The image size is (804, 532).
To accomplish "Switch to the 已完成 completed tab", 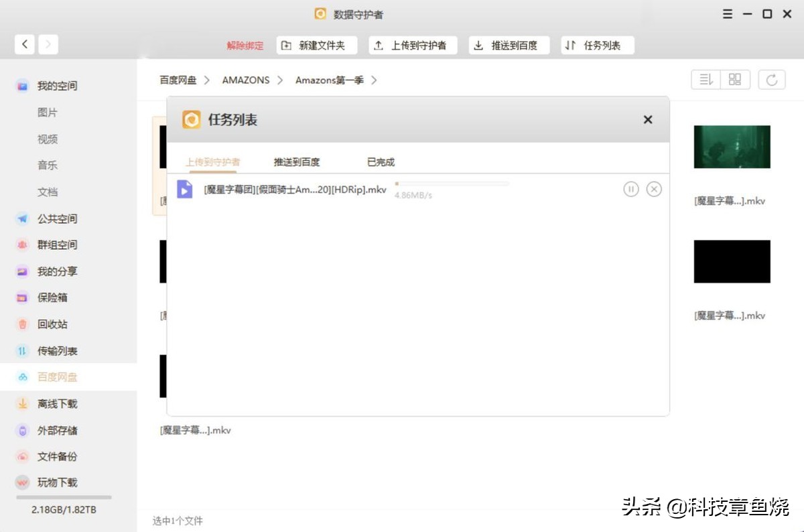I will [x=379, y=161].
